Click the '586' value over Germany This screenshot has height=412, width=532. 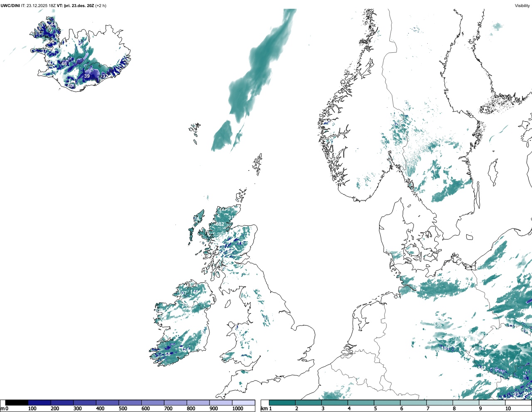coord(438,325)
